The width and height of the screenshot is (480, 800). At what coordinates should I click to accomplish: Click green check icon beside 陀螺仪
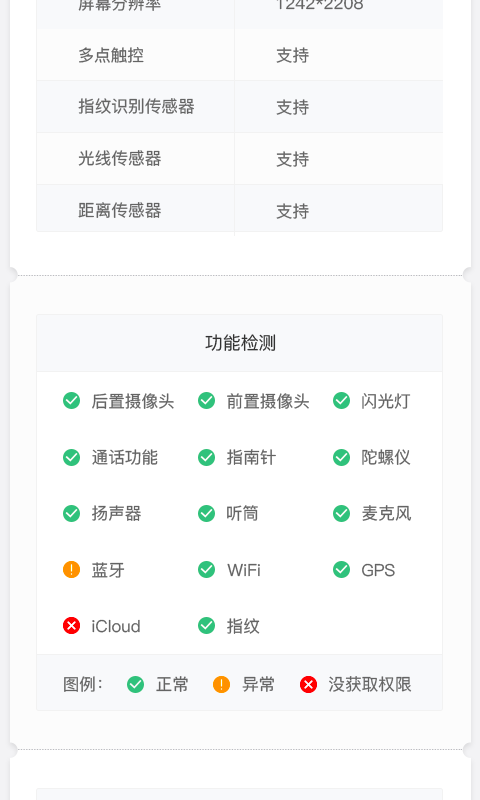click(x=342, y=457)
